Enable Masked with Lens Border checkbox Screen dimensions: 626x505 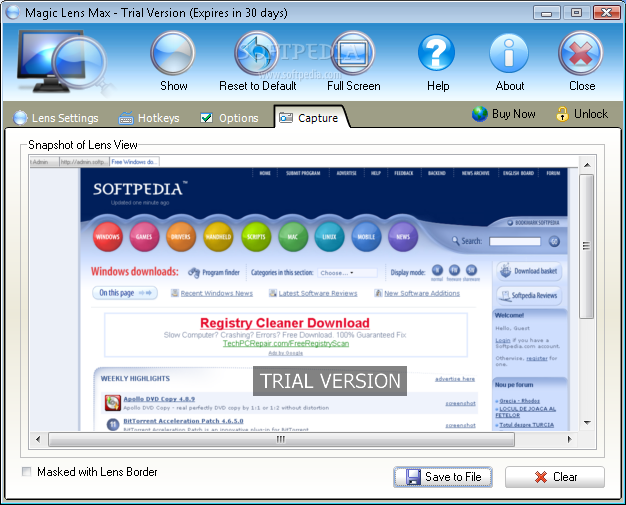click(27, 472)
